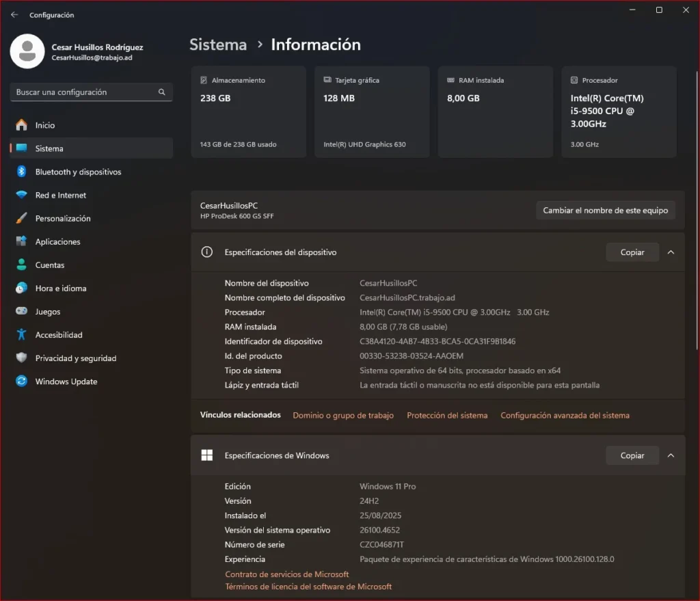Open Personalización settings page
The height and width of the screenshot is (601, 700).
(x=91, y=218)
